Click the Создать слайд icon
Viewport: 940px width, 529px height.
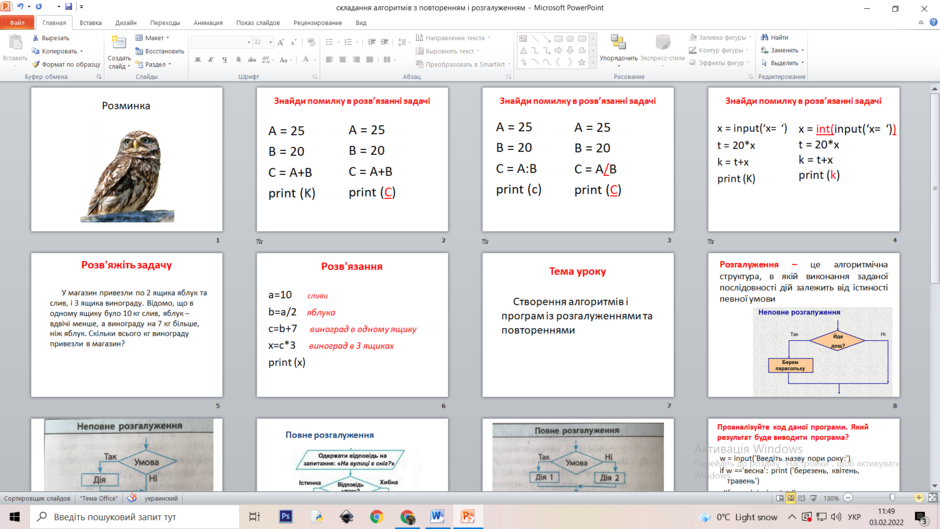tap(119, 43)
